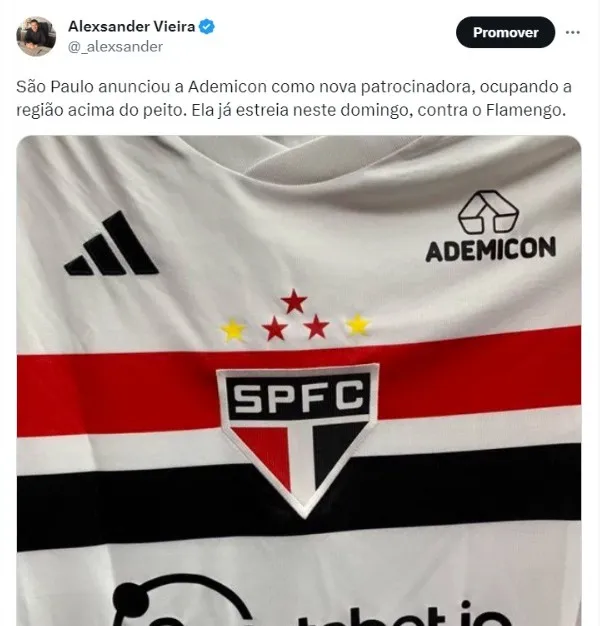Open the Alexsander Vieira display name link
Image resolution: width=600 pixels, height=626 pixels.
tap(131, 26)
